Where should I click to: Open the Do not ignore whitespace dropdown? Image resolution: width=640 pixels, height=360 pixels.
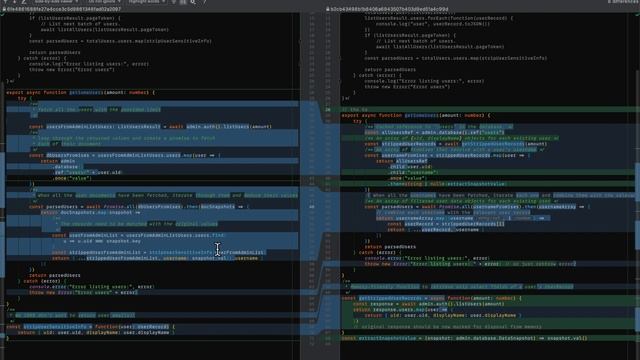point(104,2)
